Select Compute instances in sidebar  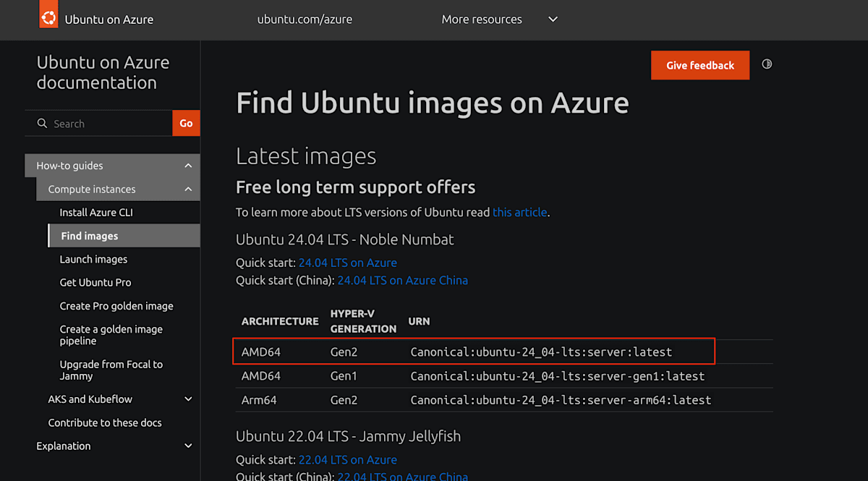click(x=92, y=190)
